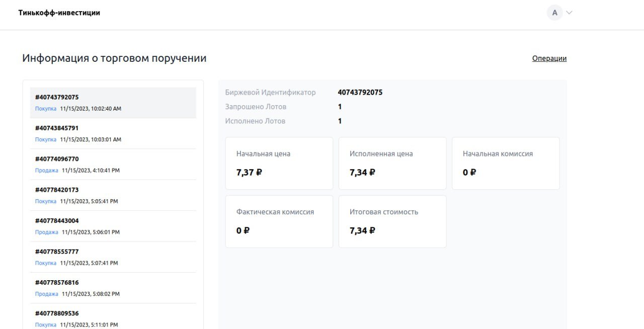Select order #40743792075 in the list
Viewport: 644px width, 329px height.
point(113,103)
